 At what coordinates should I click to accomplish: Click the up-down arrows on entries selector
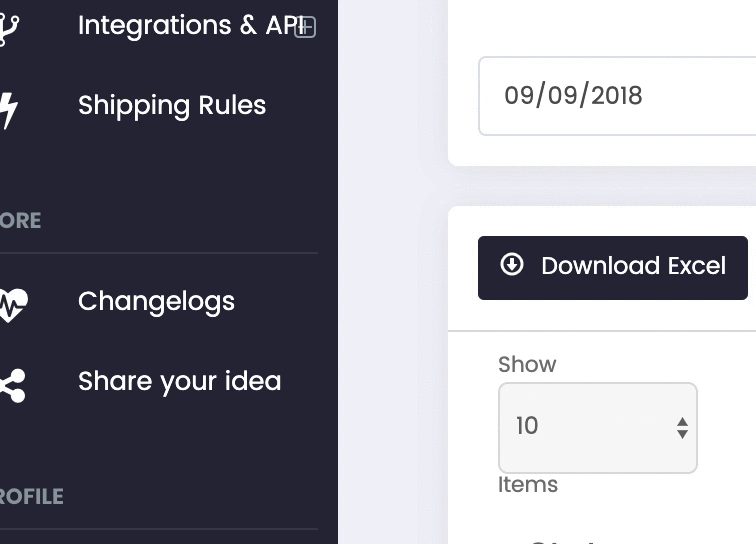[x=682, y=428]
